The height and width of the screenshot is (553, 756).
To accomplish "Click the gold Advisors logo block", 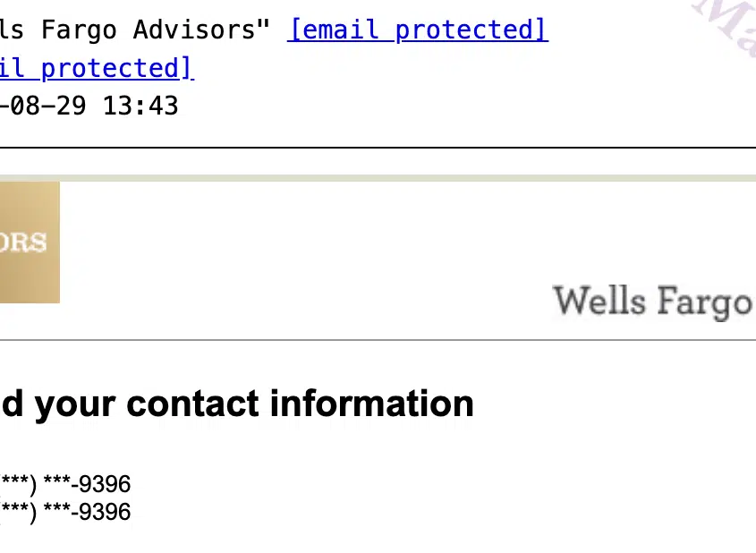I will point(30,242).
